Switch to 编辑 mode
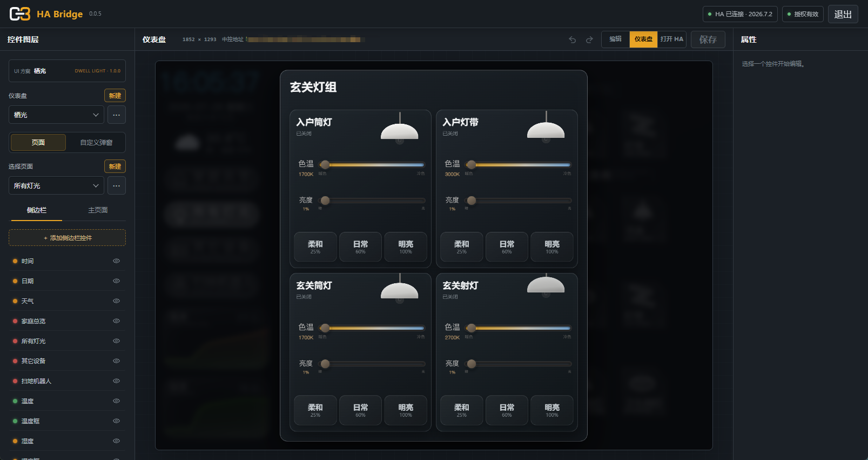Image resolution: width=868 pixels, height=460 pixels. point(616,39)
